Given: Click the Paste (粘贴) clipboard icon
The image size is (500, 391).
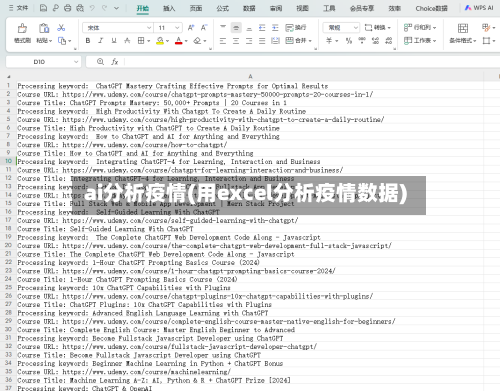Looking at the screenshot, I should click(x=44, y=28).
